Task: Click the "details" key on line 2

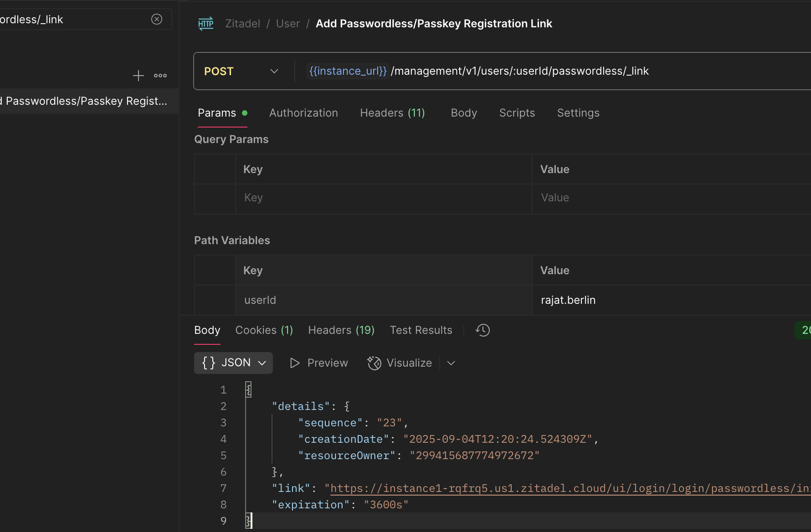Action: coord(301,406)
